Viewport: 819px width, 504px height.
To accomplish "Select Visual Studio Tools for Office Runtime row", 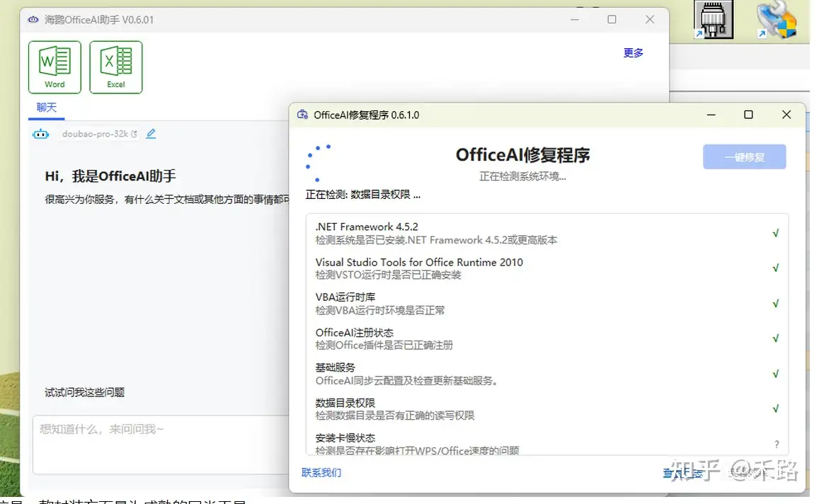I will pos(547,268).
